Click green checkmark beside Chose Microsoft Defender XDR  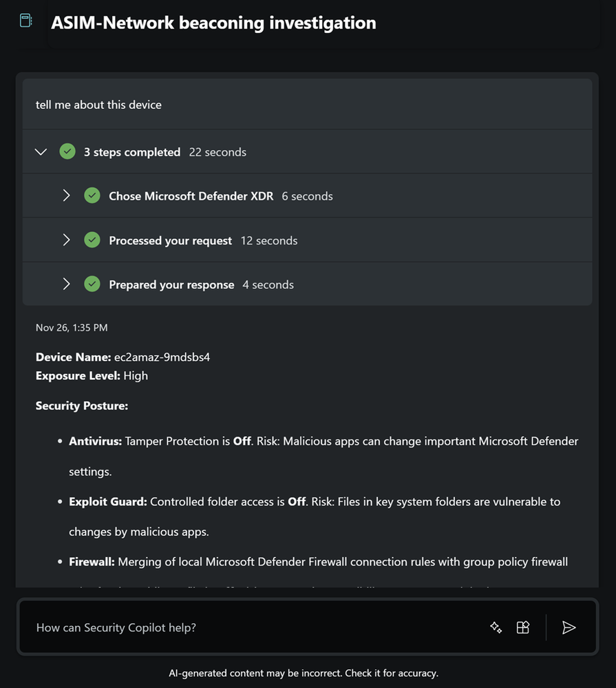point(92,196)
